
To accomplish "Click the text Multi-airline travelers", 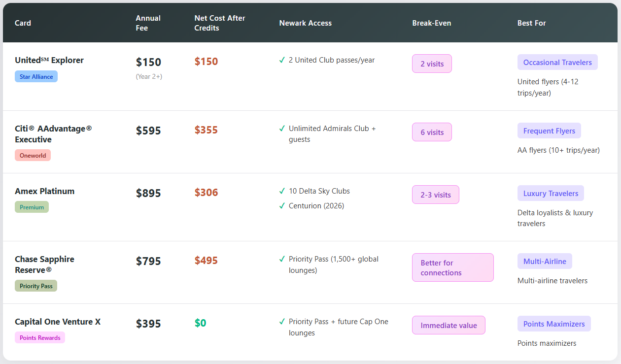I will tap(552, 281).
